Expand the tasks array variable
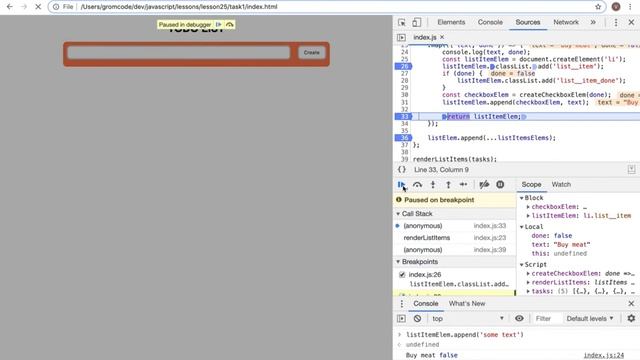Viewport: 640px width, 360px height. (x=528, y=291)
